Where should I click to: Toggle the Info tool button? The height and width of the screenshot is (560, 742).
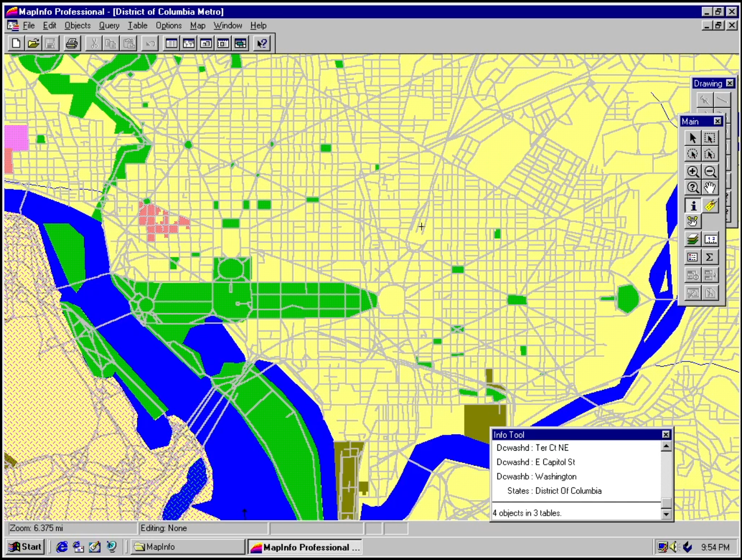(x=692, y=205)
